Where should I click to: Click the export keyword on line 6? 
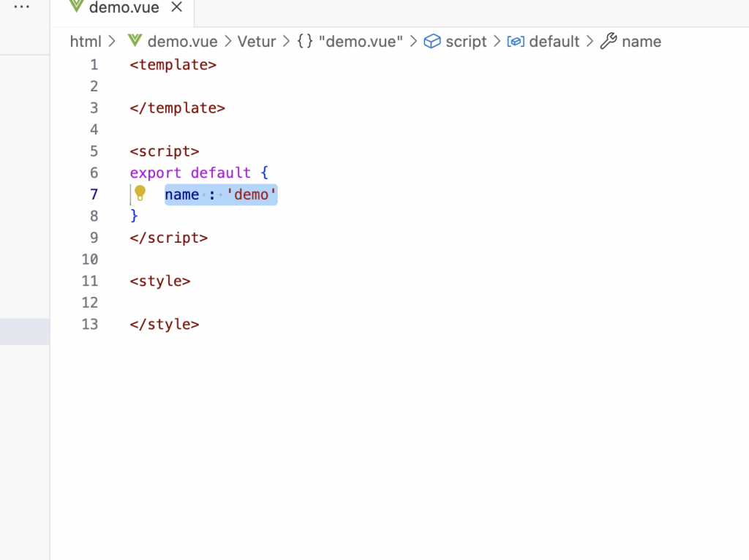[155, 173]
